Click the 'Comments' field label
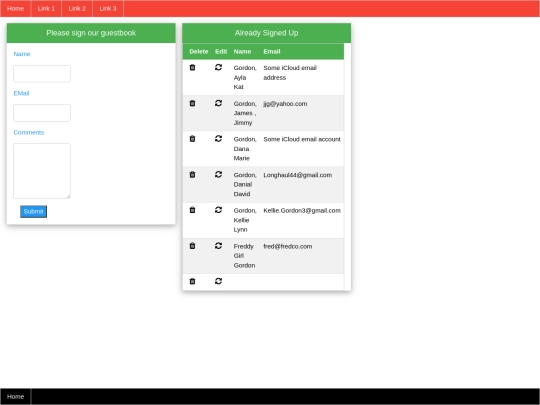The image size is (540, 405). click(29, 133)
